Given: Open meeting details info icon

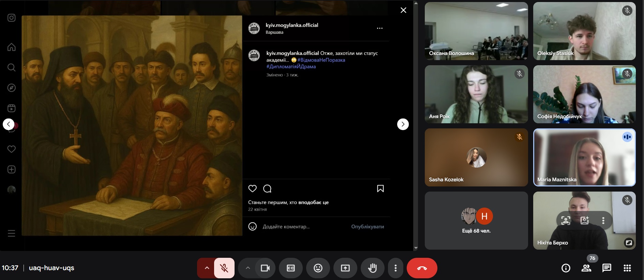Looking at the screenshot, I should click(566, 268).
